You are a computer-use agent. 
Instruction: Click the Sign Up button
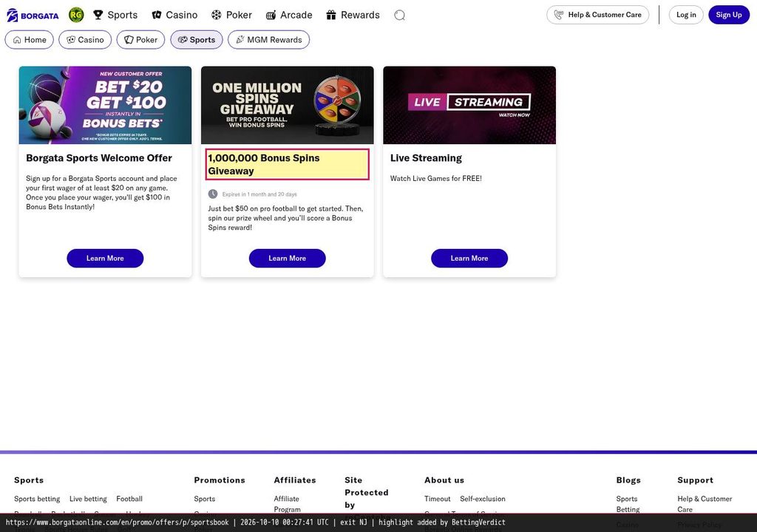click(729, 15)
